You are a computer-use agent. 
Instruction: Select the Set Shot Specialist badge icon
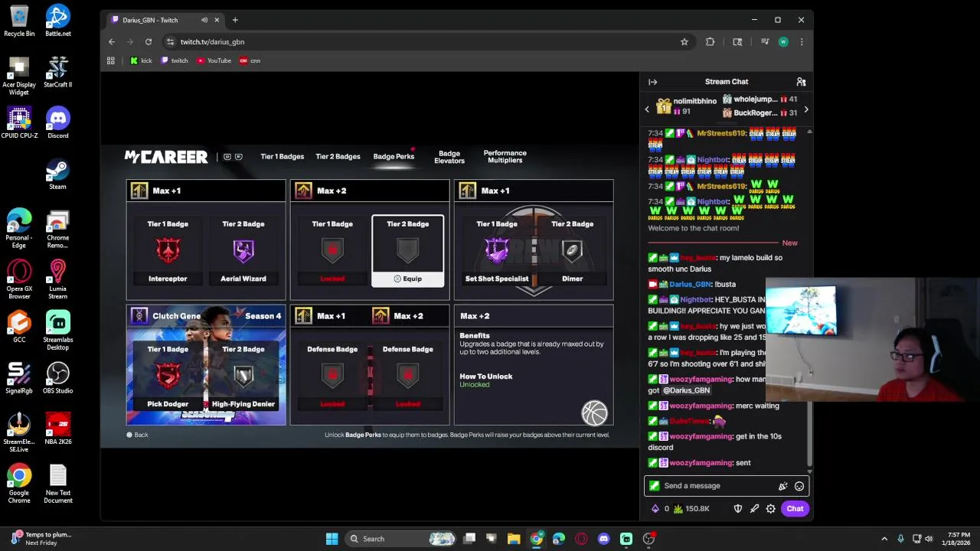[x=497, y=251]
